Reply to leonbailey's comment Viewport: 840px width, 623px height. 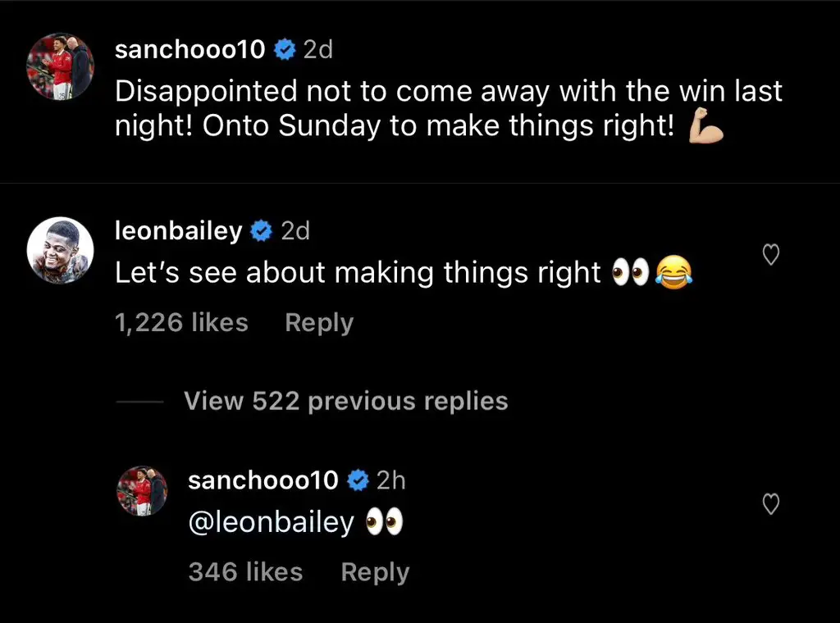click(318, 322)
